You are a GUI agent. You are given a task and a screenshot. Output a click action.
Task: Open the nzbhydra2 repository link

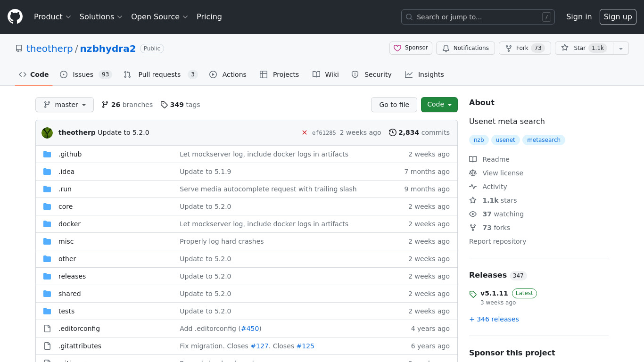pyautogui.click(x=108, y=49)
